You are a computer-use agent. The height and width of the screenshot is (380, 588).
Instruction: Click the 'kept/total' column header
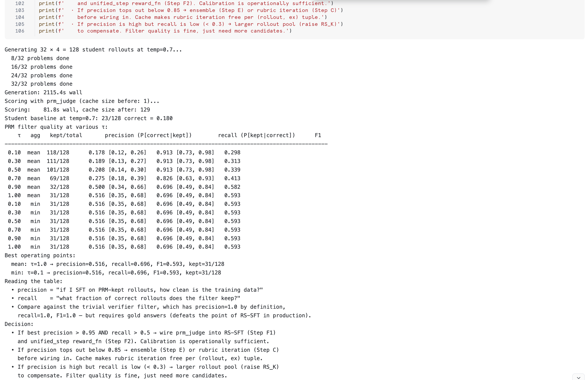click(66, 135)
